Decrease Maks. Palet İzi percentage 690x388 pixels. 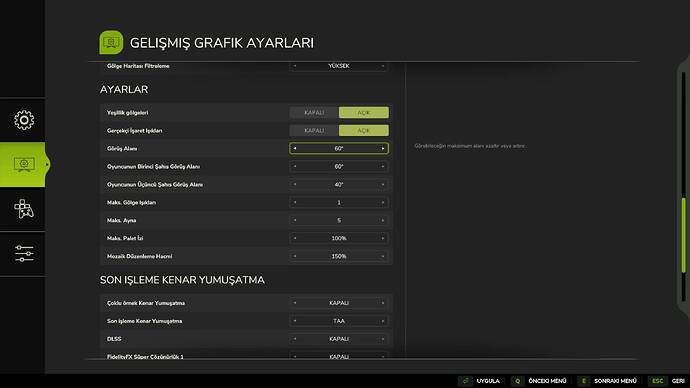(x=295, y=238)
